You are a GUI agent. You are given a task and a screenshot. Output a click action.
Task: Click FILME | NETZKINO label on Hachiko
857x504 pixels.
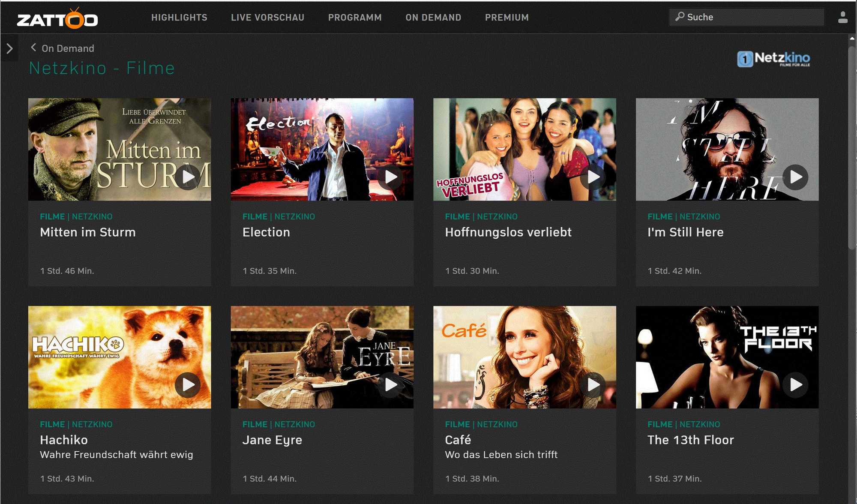tap(76, 424)
